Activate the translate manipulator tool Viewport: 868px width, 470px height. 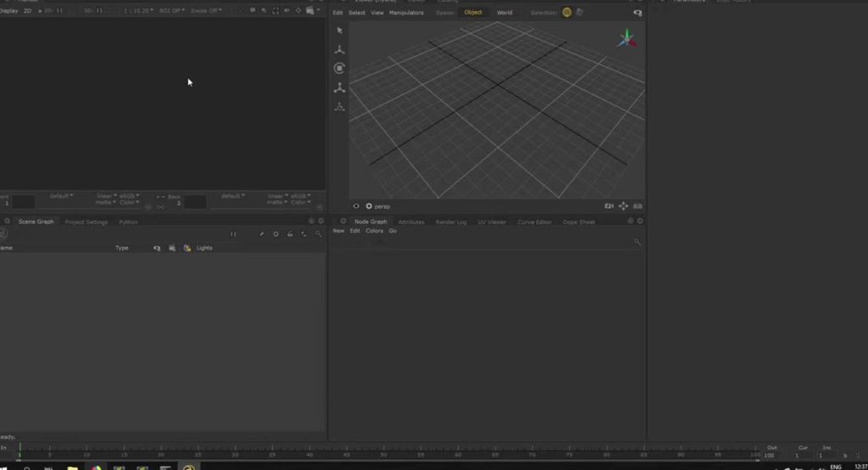coord(339,49)
